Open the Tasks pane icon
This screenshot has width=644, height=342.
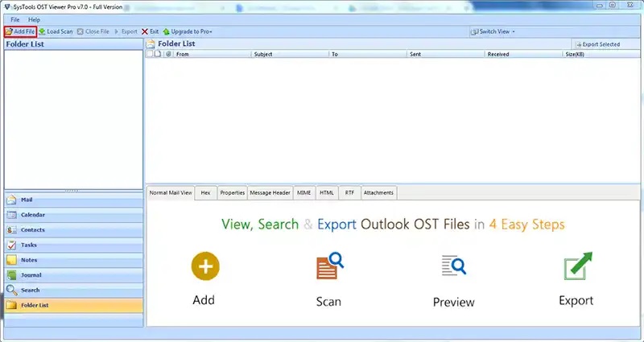point(12,245)
